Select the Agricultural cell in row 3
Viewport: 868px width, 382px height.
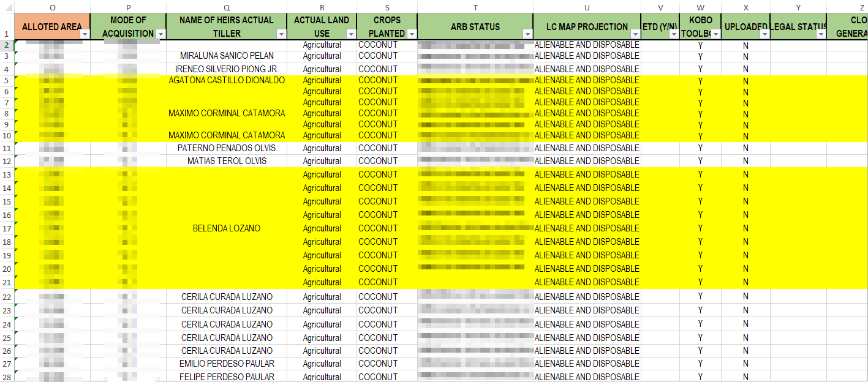coord(322,56)
